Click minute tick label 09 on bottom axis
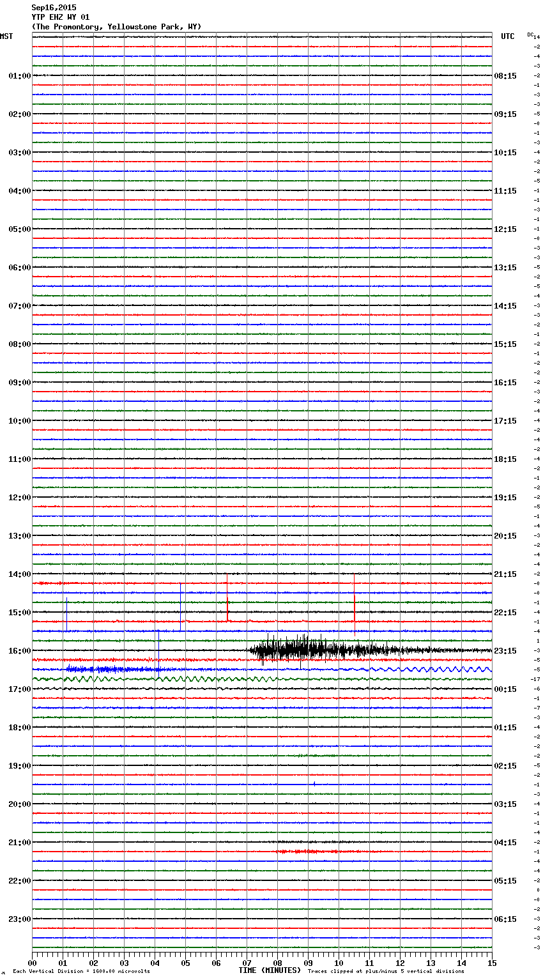Screen dimensions: 543x980 pos(308,963)
